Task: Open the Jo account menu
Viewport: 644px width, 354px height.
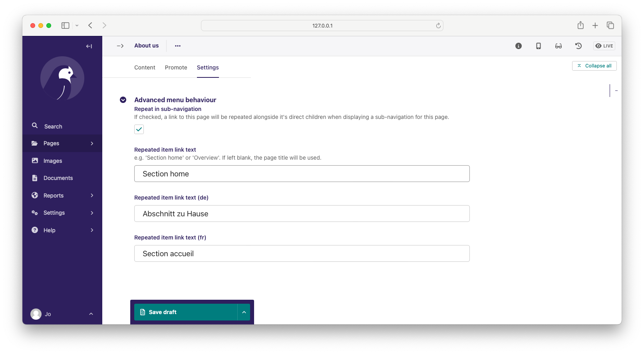Action: click(x=62, y=314)
